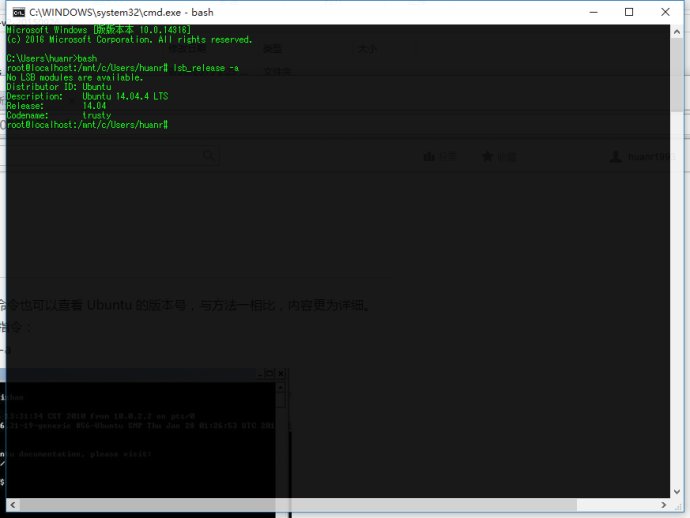The image size is (690, 518).
Task: Click the 'C:\Users\huanr>bash' line
Action: (x=52, y=59)
